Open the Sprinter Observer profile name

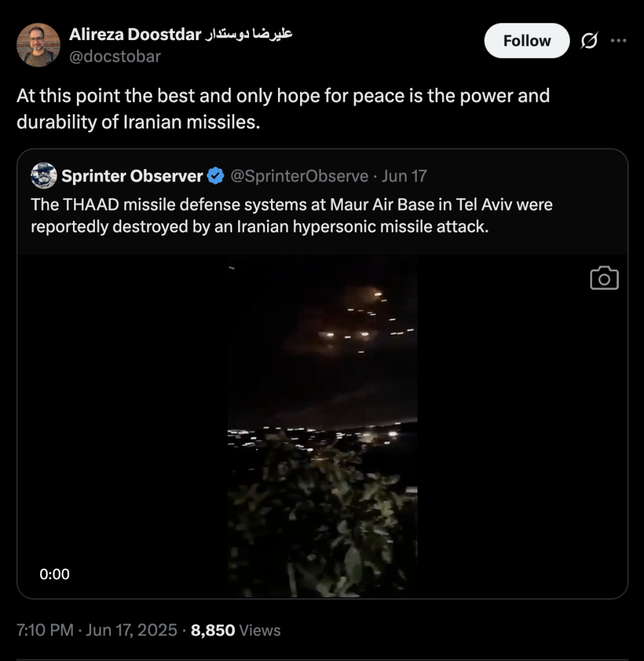coord(132,176)
